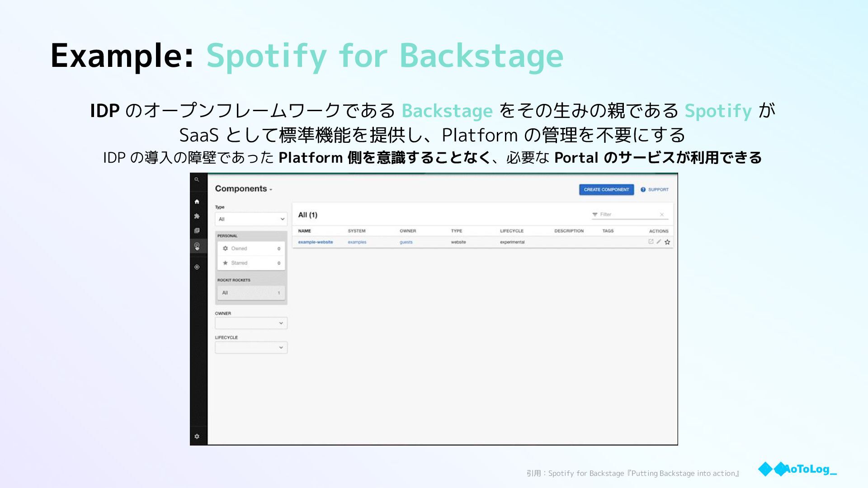Screen dimensions: 868x488
Task: Open Settings gear at sidebar bottom
Action: [x=197, y=436]
